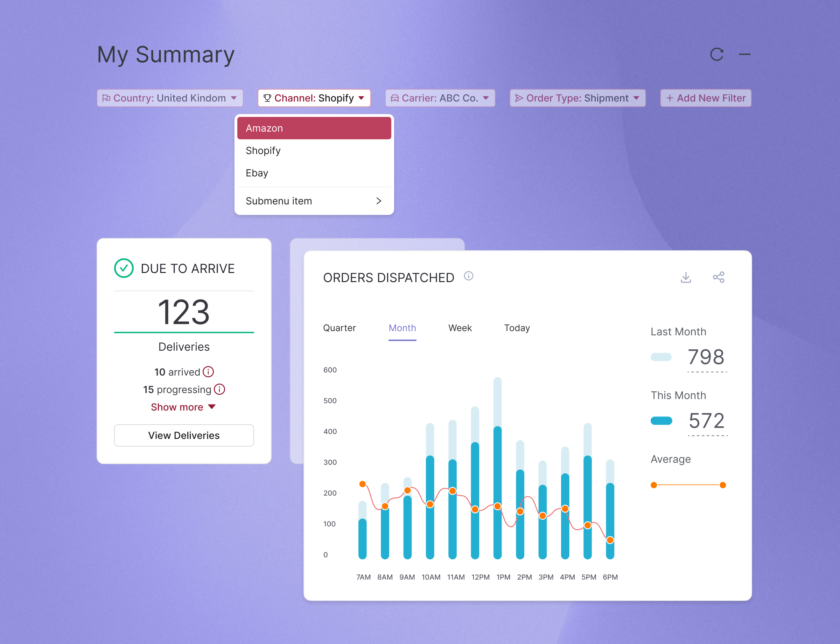Expand the Show more list
This screenshot has width=840, height=644.
pos(212,407)
